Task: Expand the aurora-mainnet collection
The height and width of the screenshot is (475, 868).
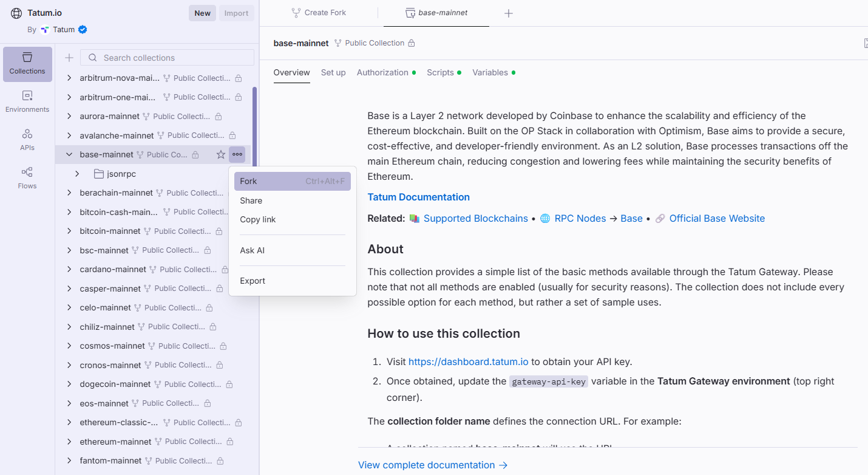Action: coord(69,116)
